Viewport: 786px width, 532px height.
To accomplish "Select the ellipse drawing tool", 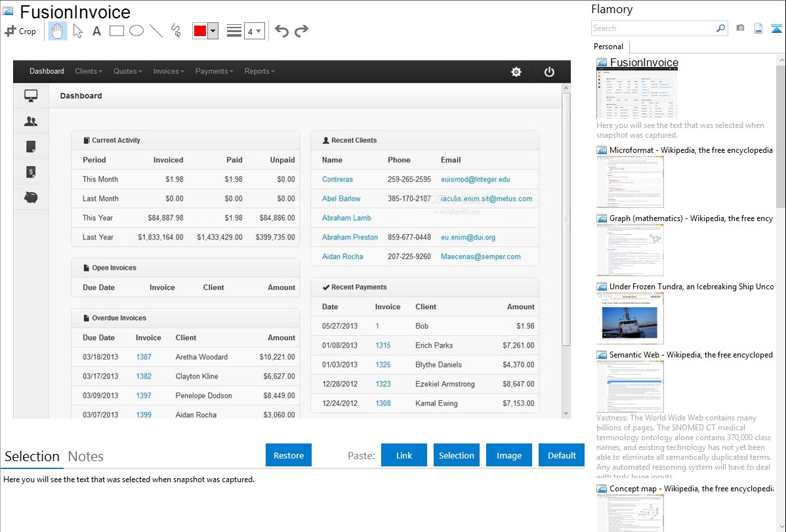I will point(136,31).
